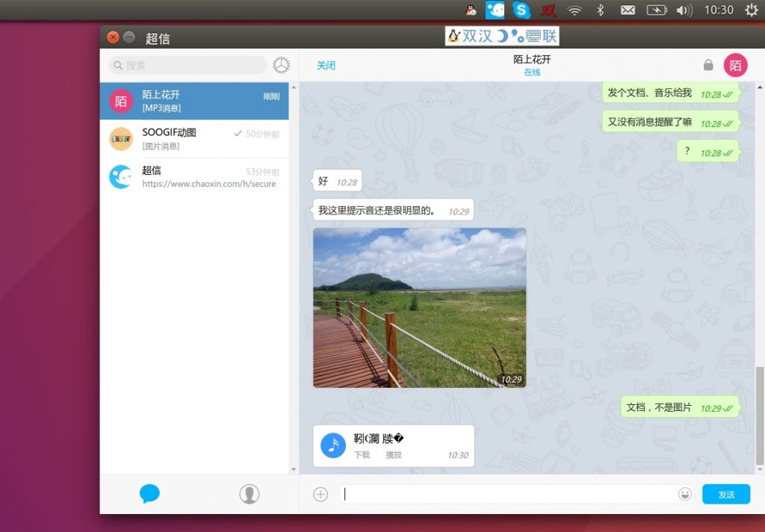Open Skype from the system tray
Image resolution: width=765 pixels, height=532 pixels.
click(x=521, y=10)
